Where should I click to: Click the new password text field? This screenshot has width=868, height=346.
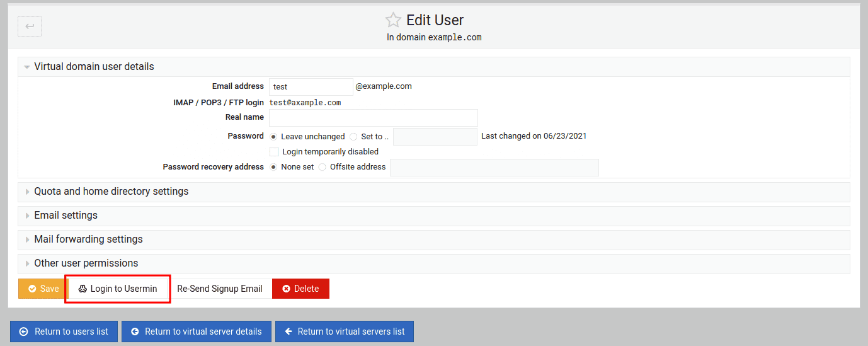click(435, 137)
